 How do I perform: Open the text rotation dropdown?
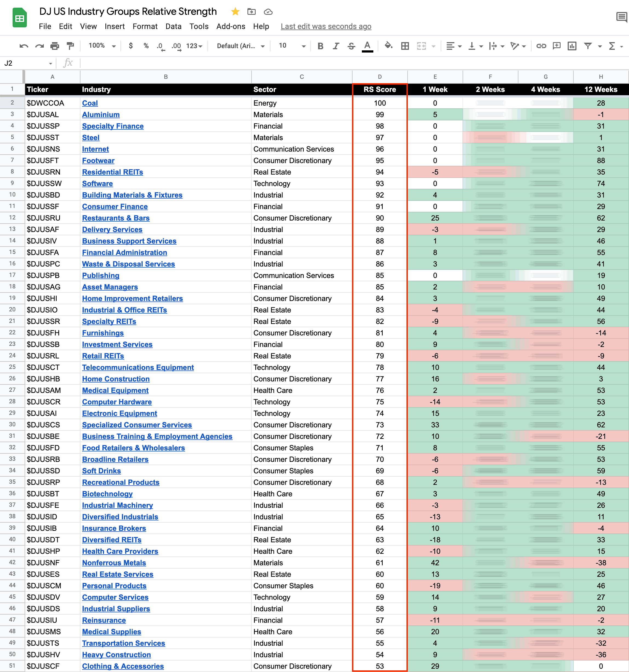[x=518, y=46]
